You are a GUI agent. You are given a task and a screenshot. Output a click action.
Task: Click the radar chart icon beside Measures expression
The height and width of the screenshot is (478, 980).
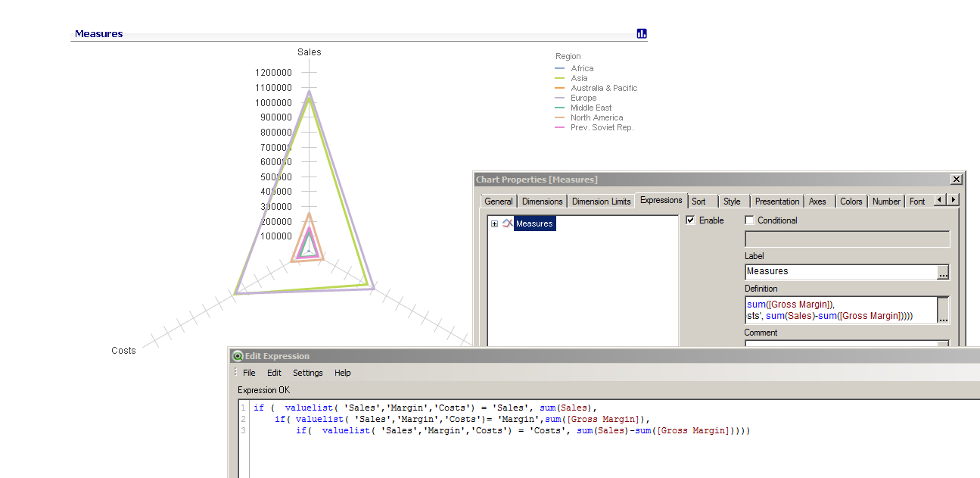point(507,223)
